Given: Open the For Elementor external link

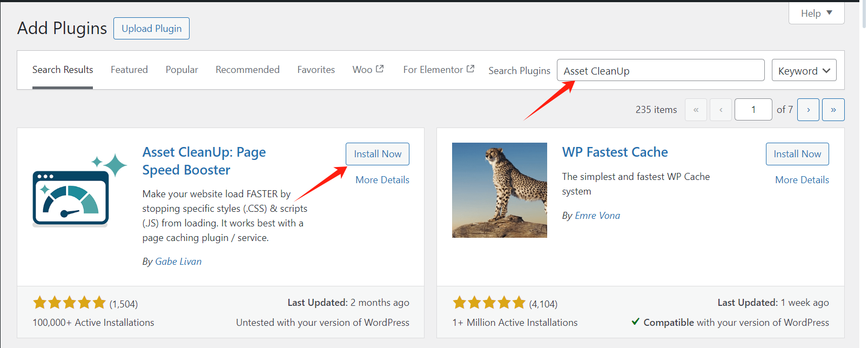Looking at the screenshot, I should click(439, 70).
